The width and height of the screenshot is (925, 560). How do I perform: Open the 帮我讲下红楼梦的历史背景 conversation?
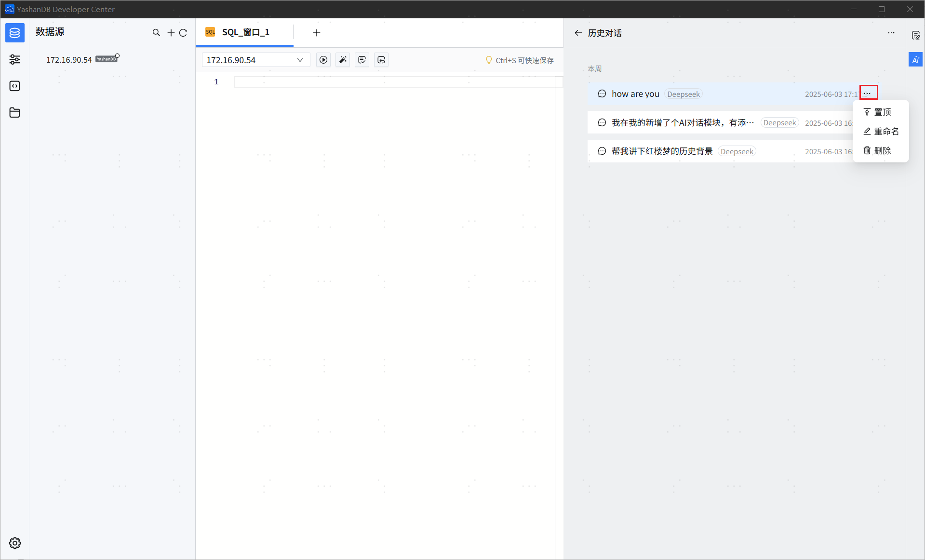tap(662, 151)
